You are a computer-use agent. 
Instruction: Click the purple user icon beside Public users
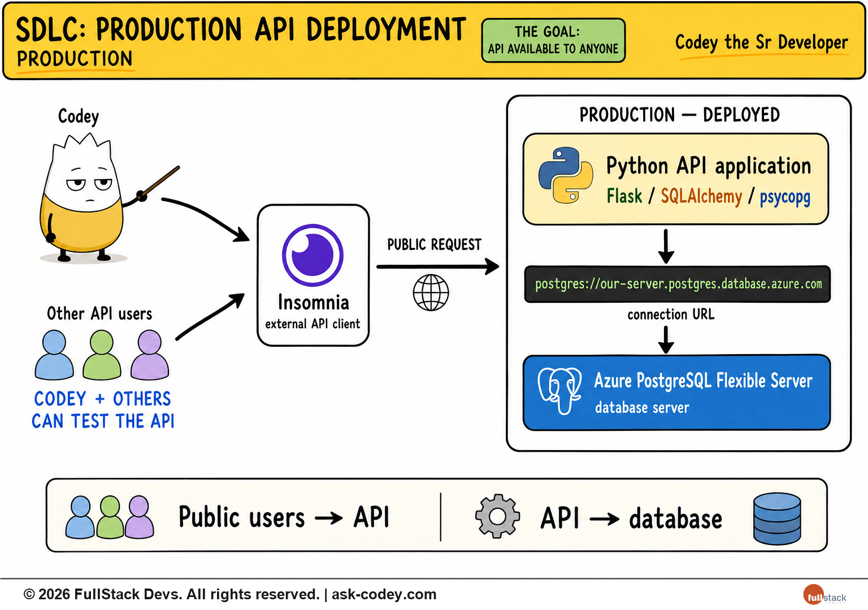pyautogui.click(x=139, y=517)
